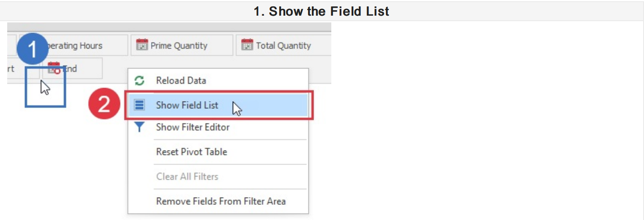
Task: Click the calendar icon beside the End field
Action: 54,67
